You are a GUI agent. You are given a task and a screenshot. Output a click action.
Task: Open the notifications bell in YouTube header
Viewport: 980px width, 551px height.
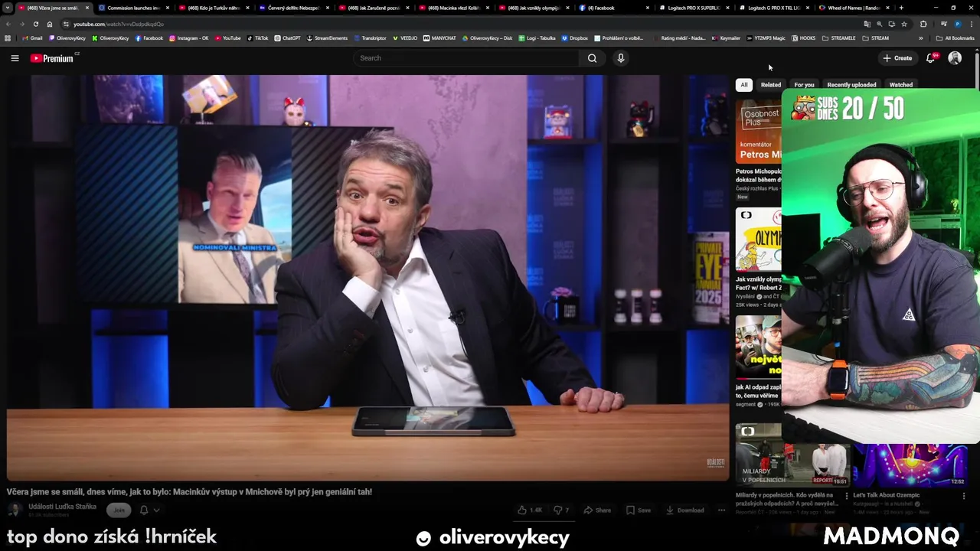tap(931, 58)
